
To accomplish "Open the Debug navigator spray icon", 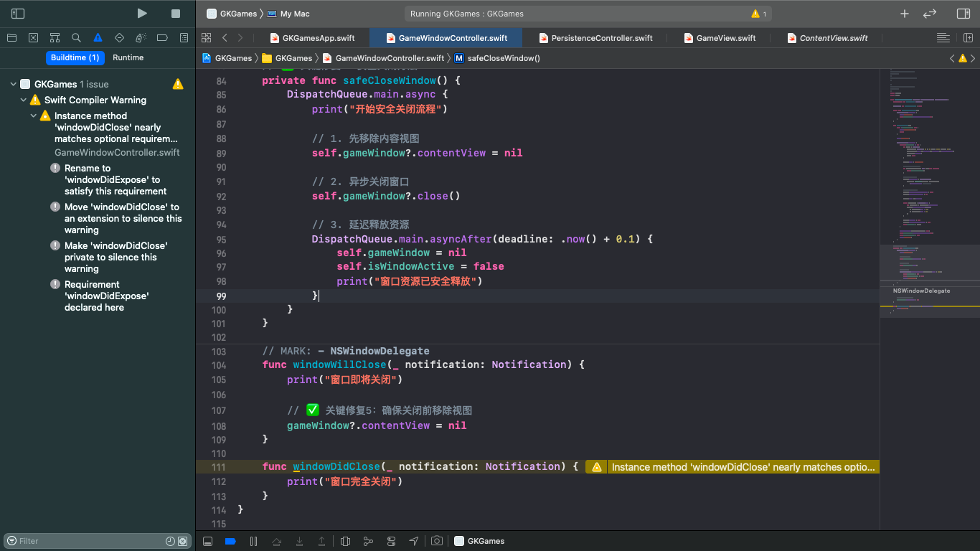I will [x=141, y=38].
